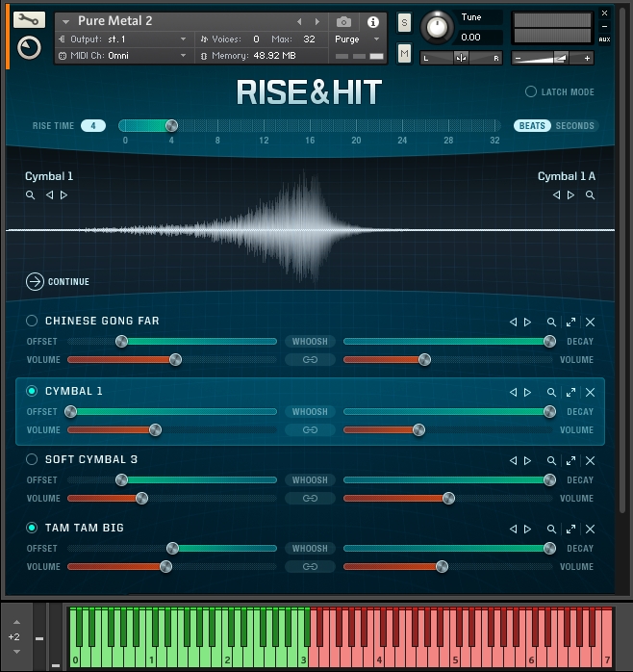Activate the Chinese Gong Far layer
The height and width of the screenshot is (672, 633).
32,321
